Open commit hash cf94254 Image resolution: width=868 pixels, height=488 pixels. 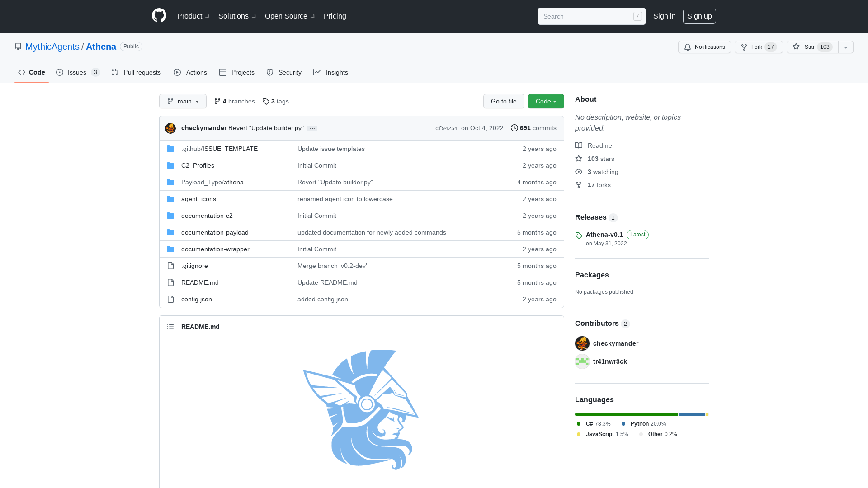(446, 128)
